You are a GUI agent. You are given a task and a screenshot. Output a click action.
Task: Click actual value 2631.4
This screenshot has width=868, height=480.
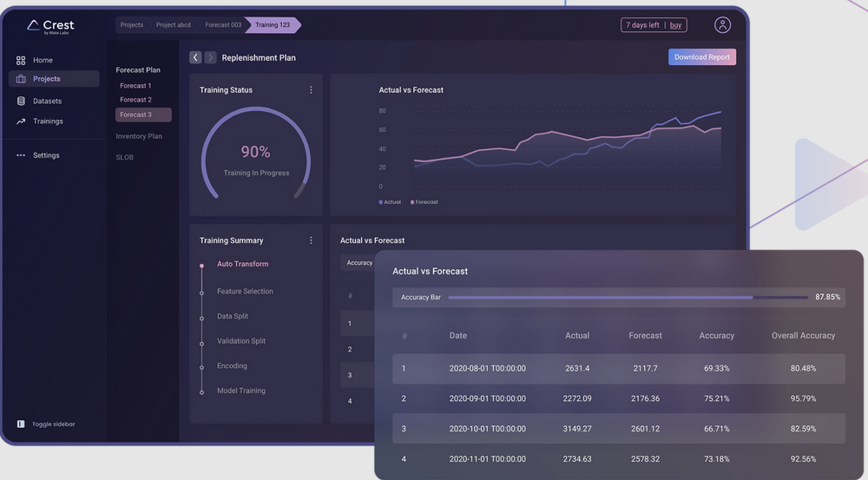coord(577,369)
